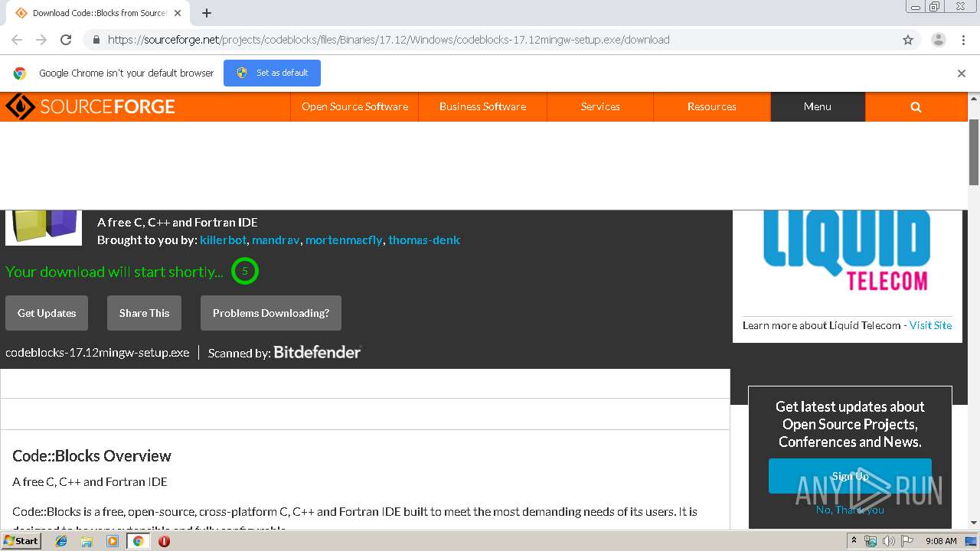The image size is (980, 551).
Task: Open thomas-denk author link
Action: 424,240
